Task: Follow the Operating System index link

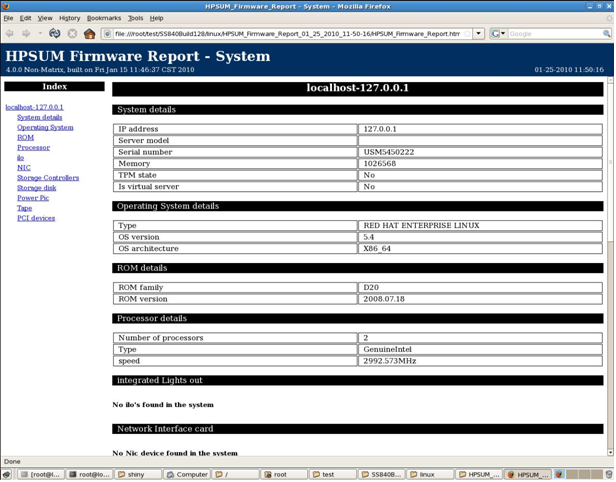Action: tap(45, 128)
